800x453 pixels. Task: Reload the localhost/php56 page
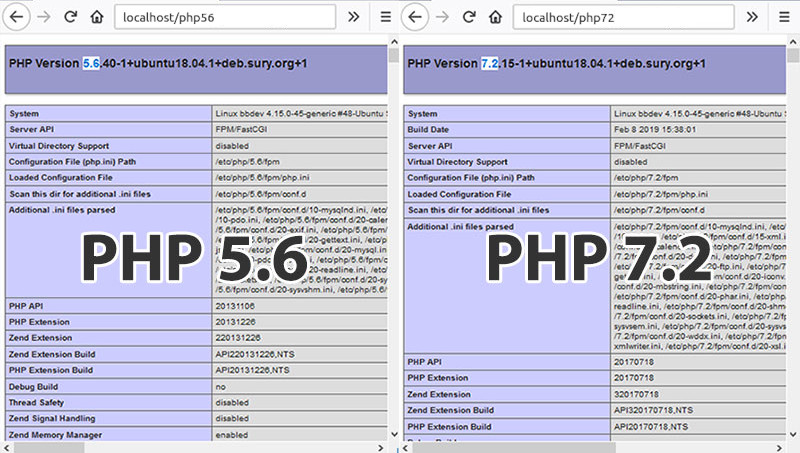pyautogui.click(x=70, y=17)
